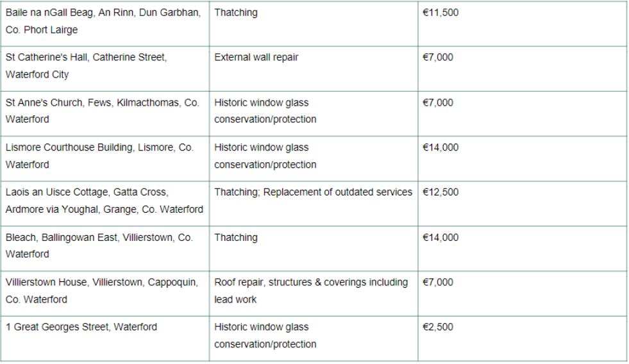This screenshot has width=629, height=364.
Task: Select the €7,000 amount for St Catherine's Hall
Action: pos(439,58)
